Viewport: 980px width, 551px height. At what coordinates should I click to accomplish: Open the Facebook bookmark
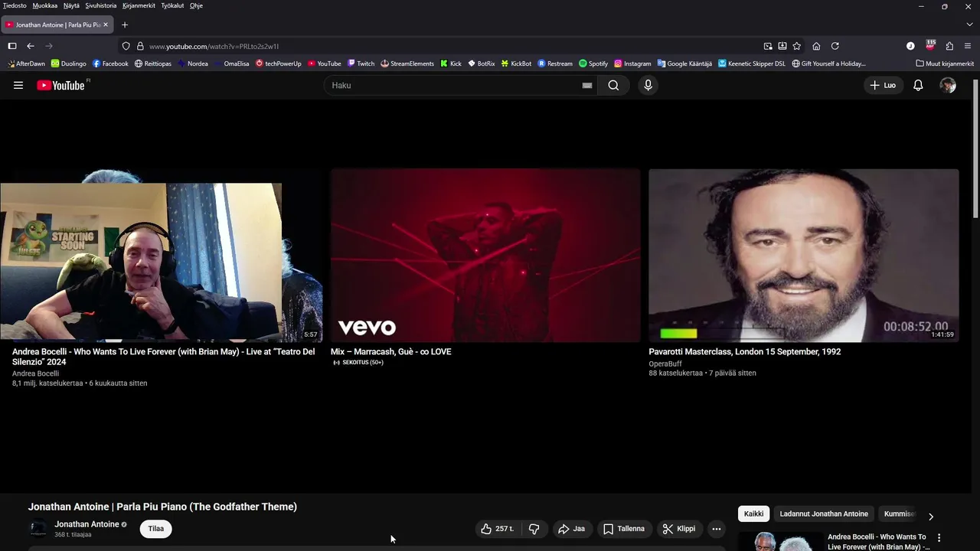tap(110, 64)
